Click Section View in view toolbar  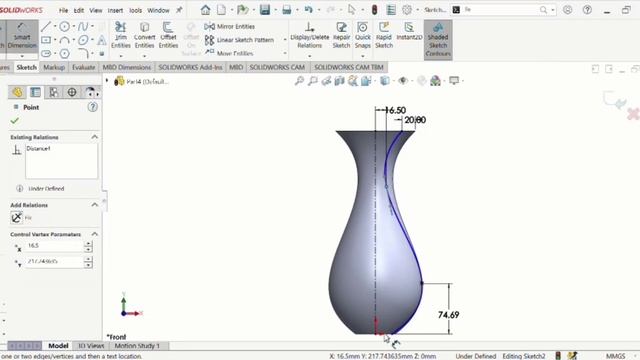tap(340, 81)
